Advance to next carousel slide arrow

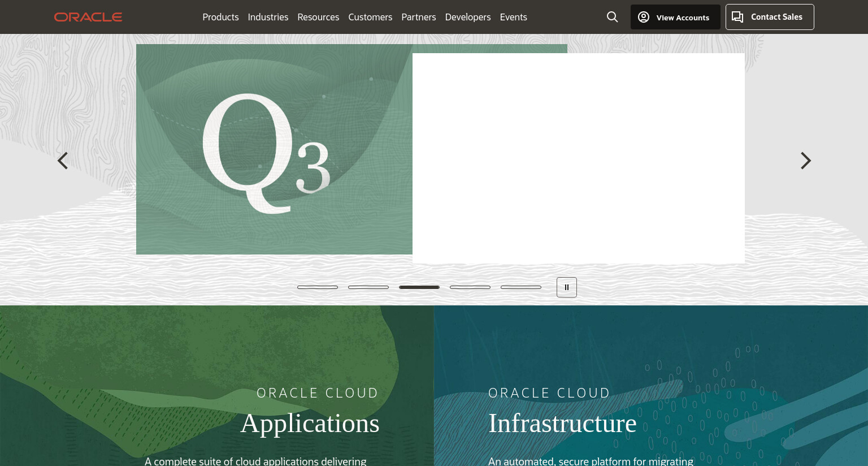tap(806, 161)
